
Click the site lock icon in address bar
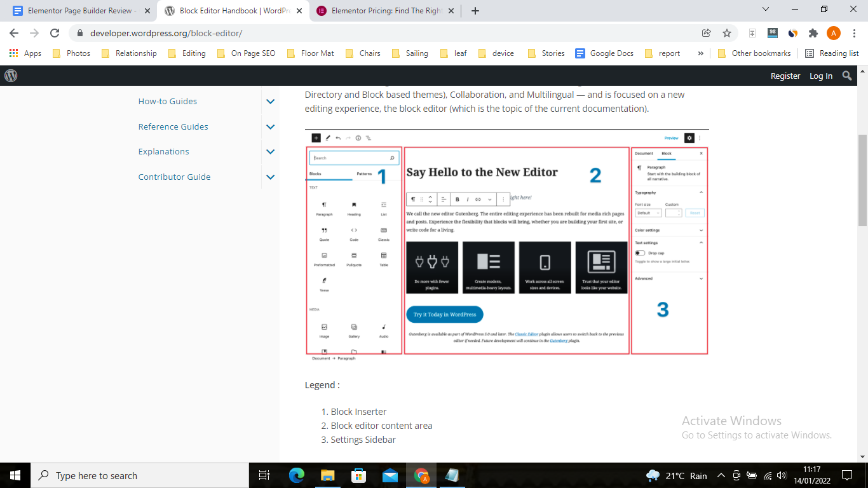(x=80, y=33)
